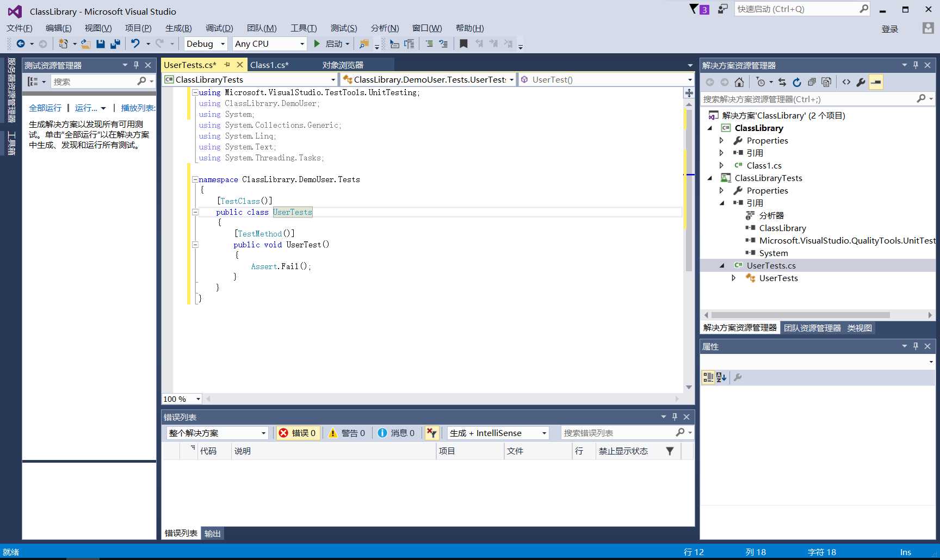The image size is (940, 560).
Task: Switch to the 输出 Output tab
Action: 212,533
